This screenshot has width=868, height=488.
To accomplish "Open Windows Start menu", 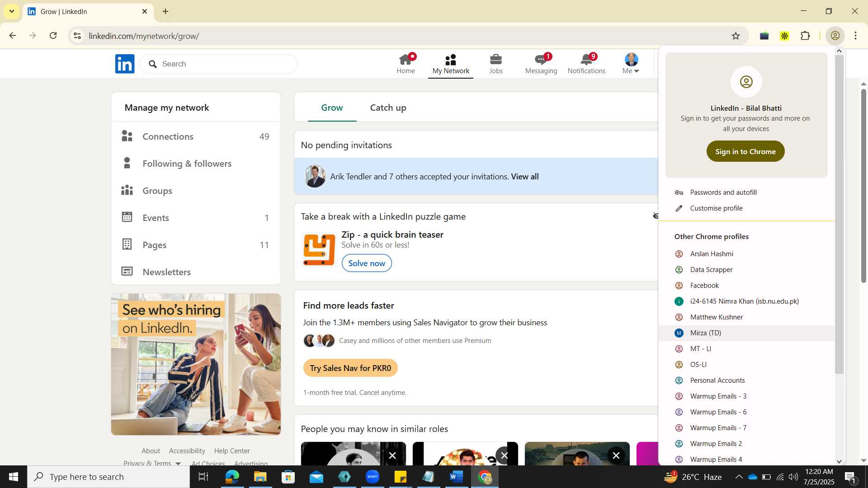I will click(14, 477).
